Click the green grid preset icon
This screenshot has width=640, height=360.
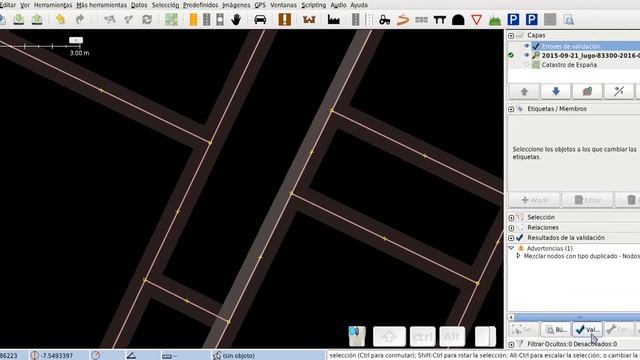point(171,20)
